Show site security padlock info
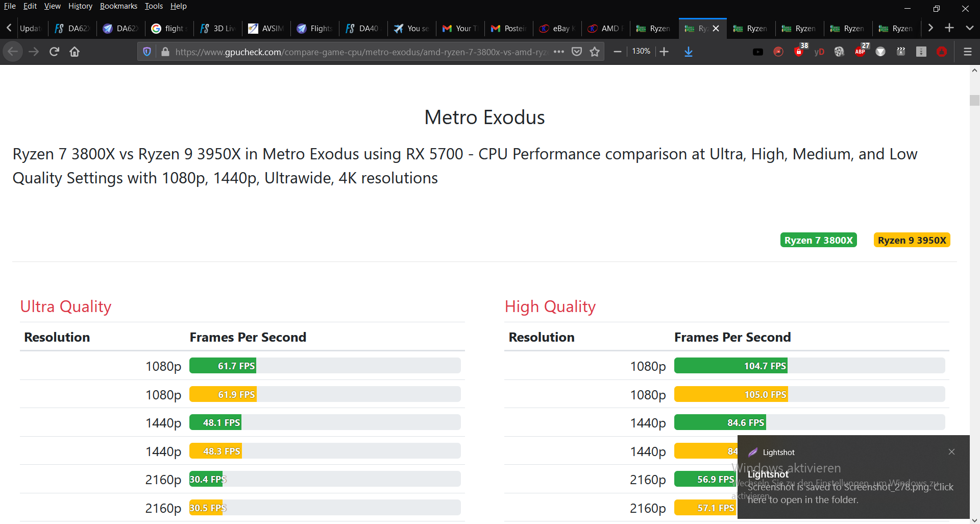The width and height of the screenshot is (980, 524). [x=165, y=52]
